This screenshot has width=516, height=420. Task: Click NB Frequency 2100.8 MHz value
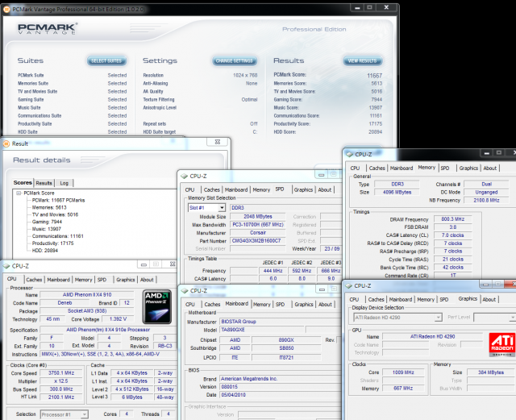(x=486, y=200)
